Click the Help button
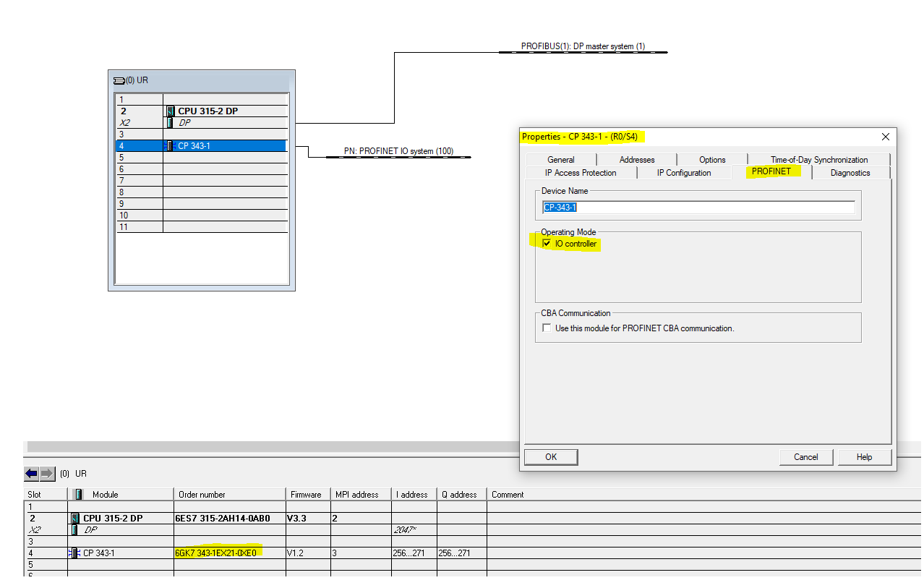The height and width of the screenshot is (588, 924). pyautogui.click(x=865, y=457)
